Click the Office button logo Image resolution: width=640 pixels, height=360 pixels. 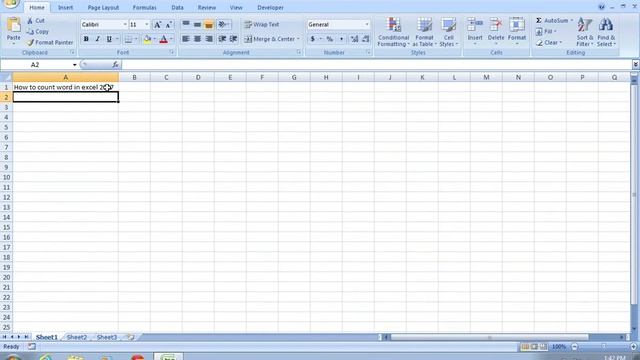11,3
